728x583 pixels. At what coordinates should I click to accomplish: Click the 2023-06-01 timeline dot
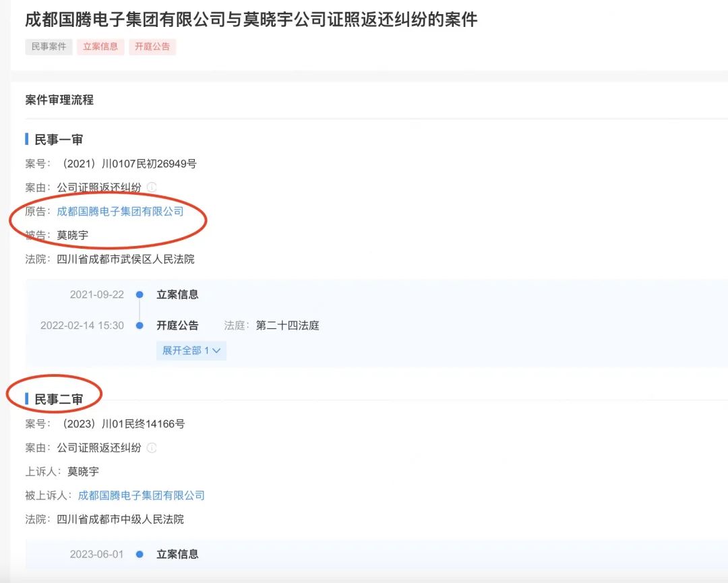click(140, 554)
